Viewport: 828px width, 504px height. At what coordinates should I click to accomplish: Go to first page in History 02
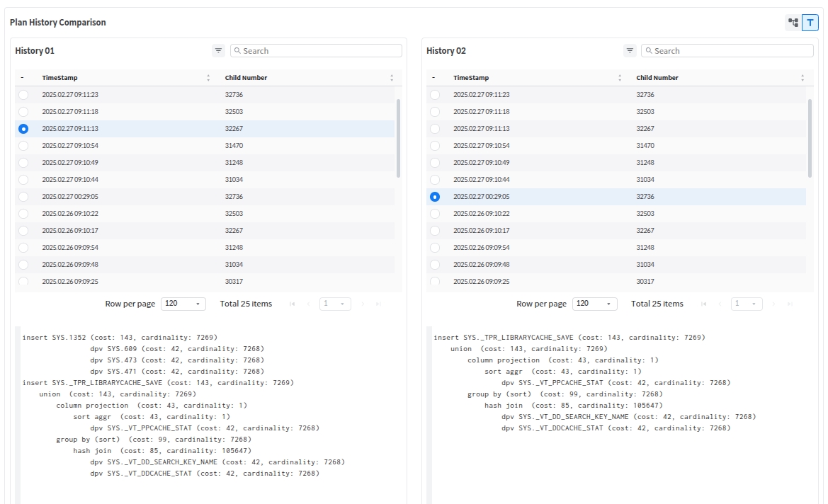(703, 304)
